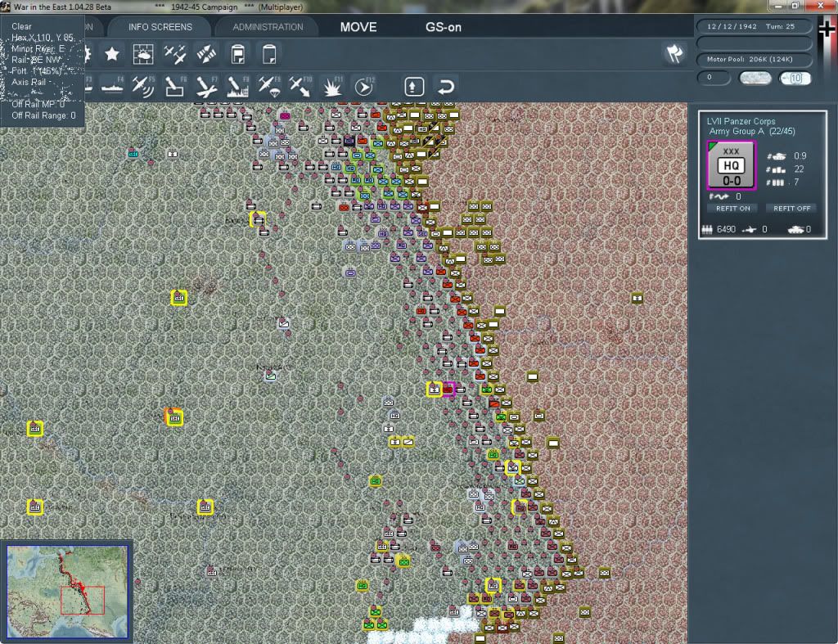Minimize the War in the East window

pos(778,6)
